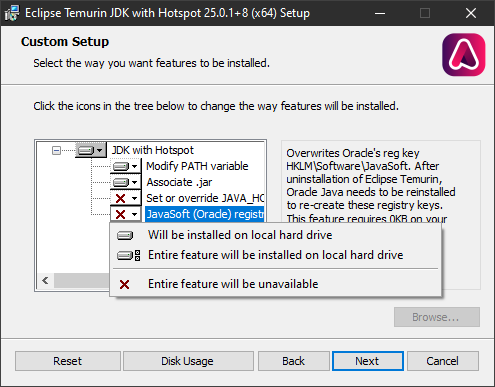Click the Custom Setup heading
The image size is (495, 387).
click(65, 42)
